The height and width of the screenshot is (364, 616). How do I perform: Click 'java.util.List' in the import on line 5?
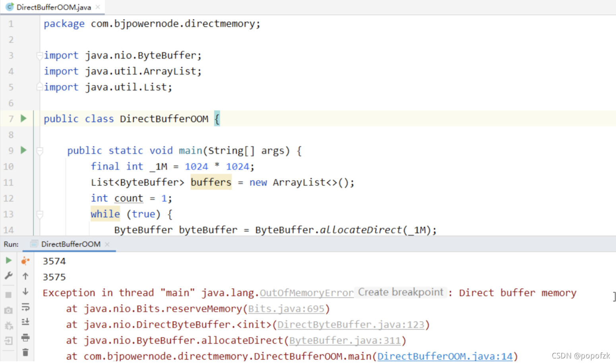tap(126, 87)
